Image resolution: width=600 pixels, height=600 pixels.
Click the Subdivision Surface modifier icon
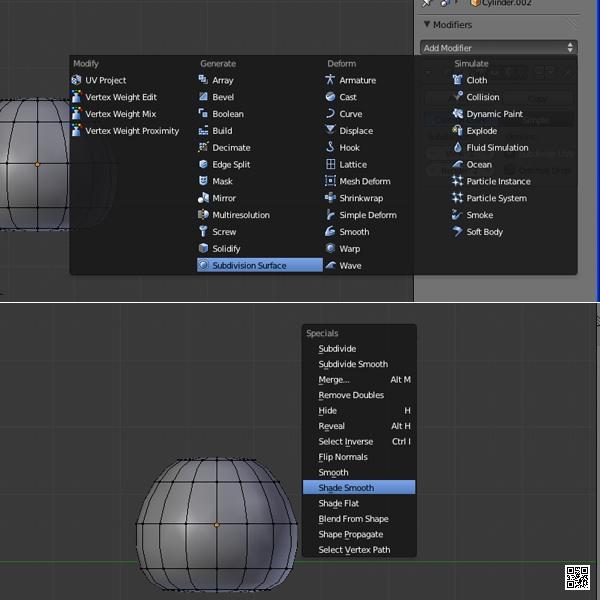pyautogui.click(x=204, y=266)
